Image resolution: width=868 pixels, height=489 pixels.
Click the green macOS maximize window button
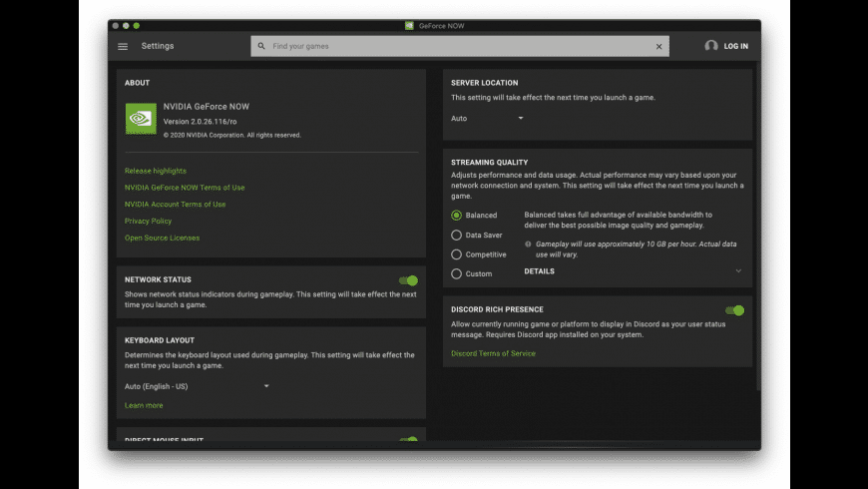tap(136, 26)
